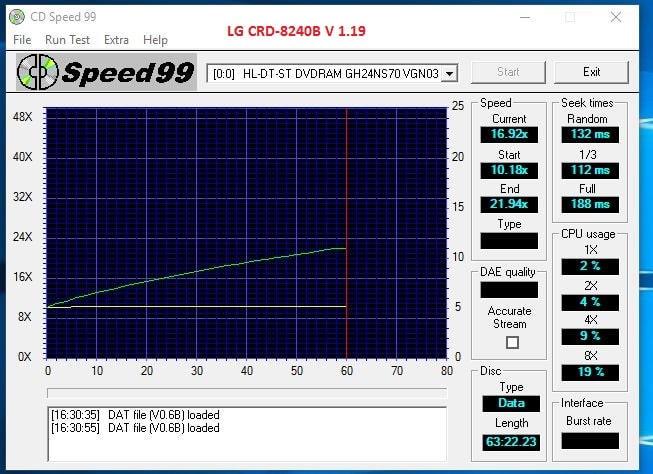
Task: Click the 2X CPU usage value 4 %
Action: 590,302
